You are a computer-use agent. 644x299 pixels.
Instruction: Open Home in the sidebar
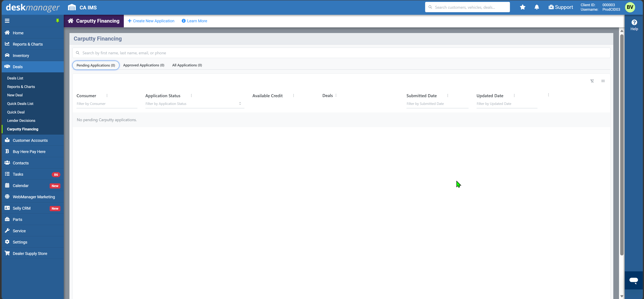pyautogui.click(x=33, y=33)
